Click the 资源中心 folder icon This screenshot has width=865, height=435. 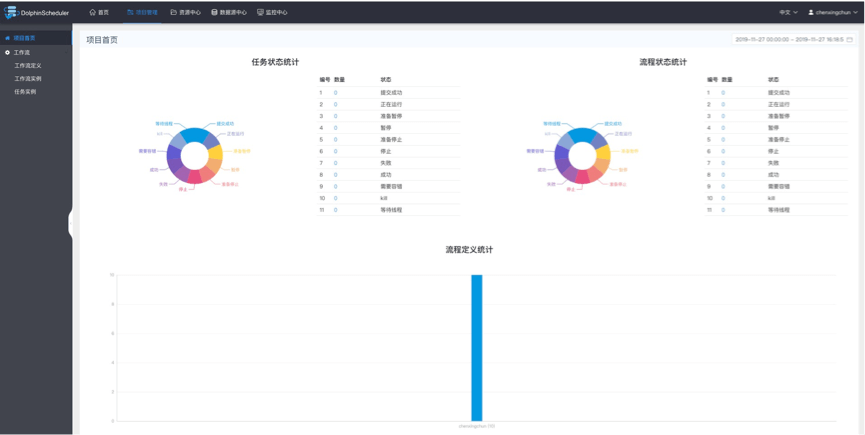pos(173,13)
